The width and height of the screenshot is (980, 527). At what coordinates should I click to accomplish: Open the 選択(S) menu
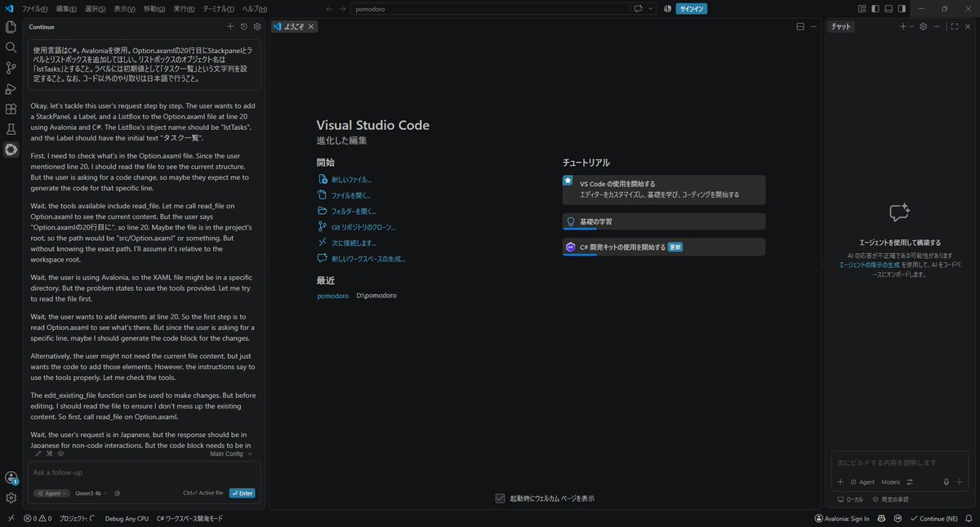(95, 8)
